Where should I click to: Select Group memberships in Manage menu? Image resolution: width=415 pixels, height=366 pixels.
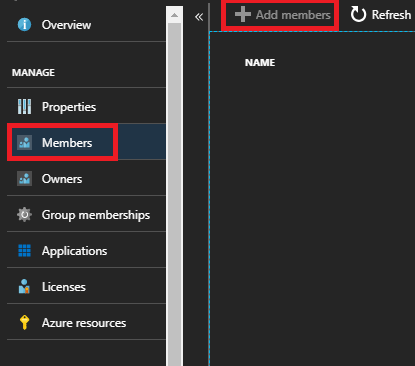coord(86,215)
